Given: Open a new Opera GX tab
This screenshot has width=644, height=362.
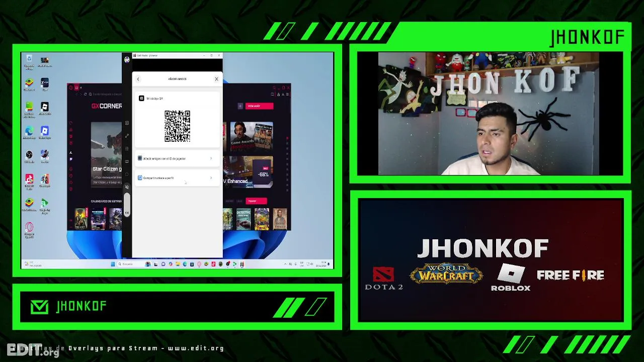Looking at the screenshot, I should click(x=81, y=87).
